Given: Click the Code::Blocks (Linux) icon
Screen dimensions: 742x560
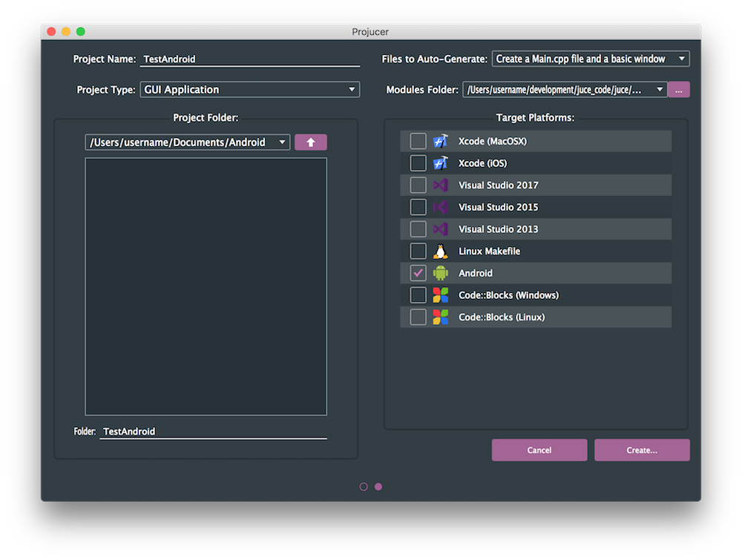Looking at the screenshot, I should point(441,317).
